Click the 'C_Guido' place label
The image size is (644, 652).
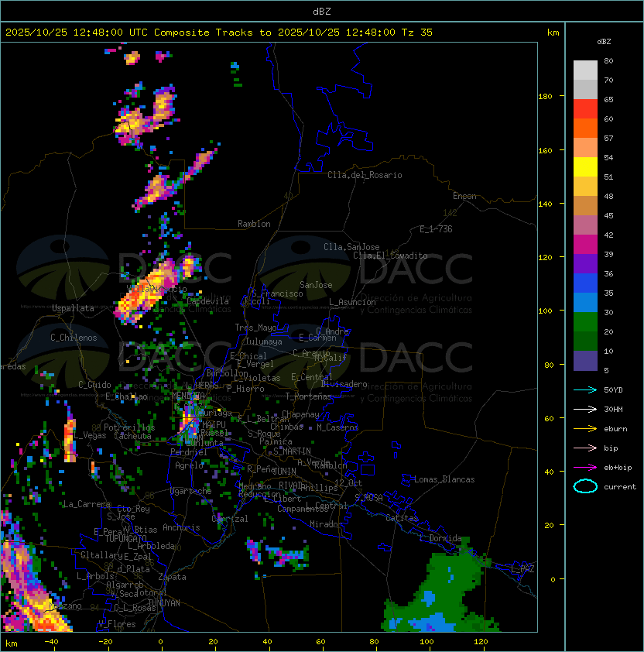coord(94,385)
